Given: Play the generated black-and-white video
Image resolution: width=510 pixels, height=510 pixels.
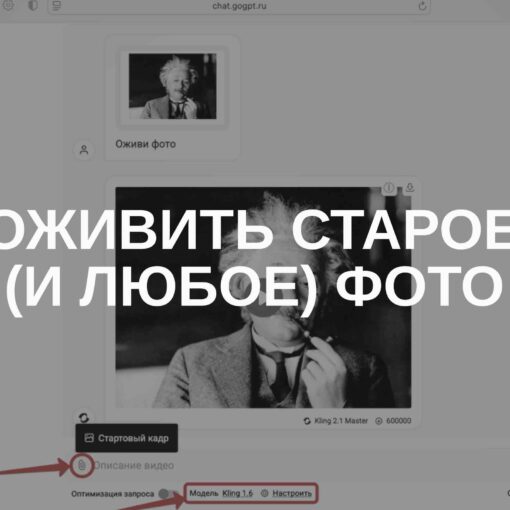Looking at the screenshot, I should pyautogui.click(x=263, y=299).
